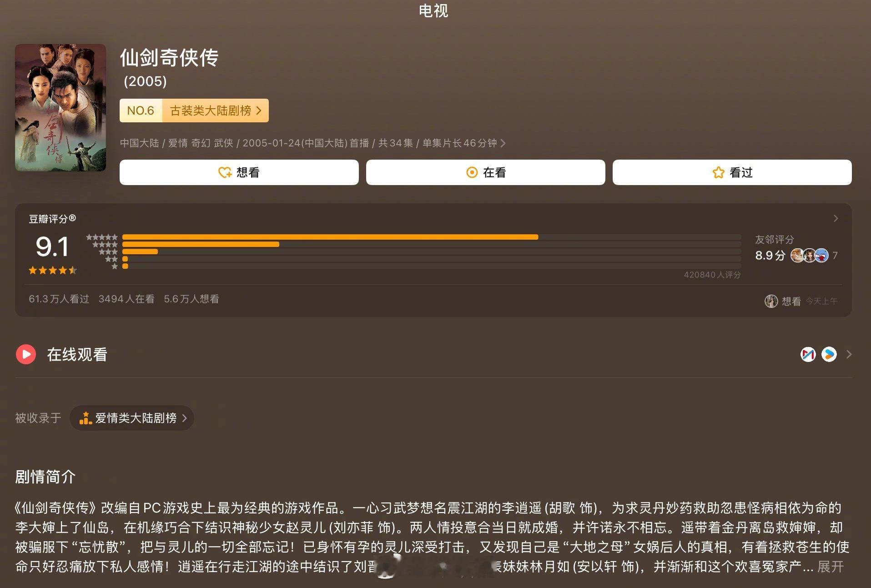Open the 古装类大陆剧榜 ranking badge

[194, 111]
